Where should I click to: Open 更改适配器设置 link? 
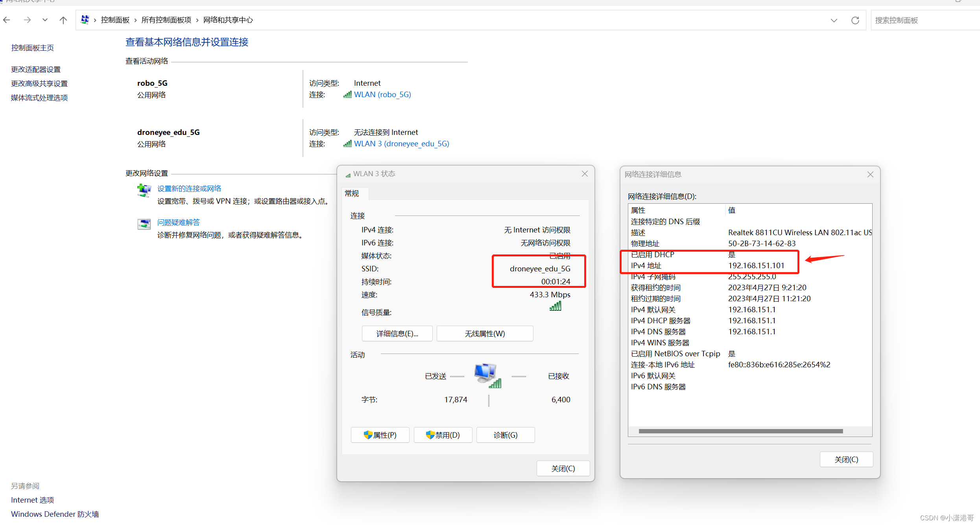pyautogui.click(x=36, y=70)
